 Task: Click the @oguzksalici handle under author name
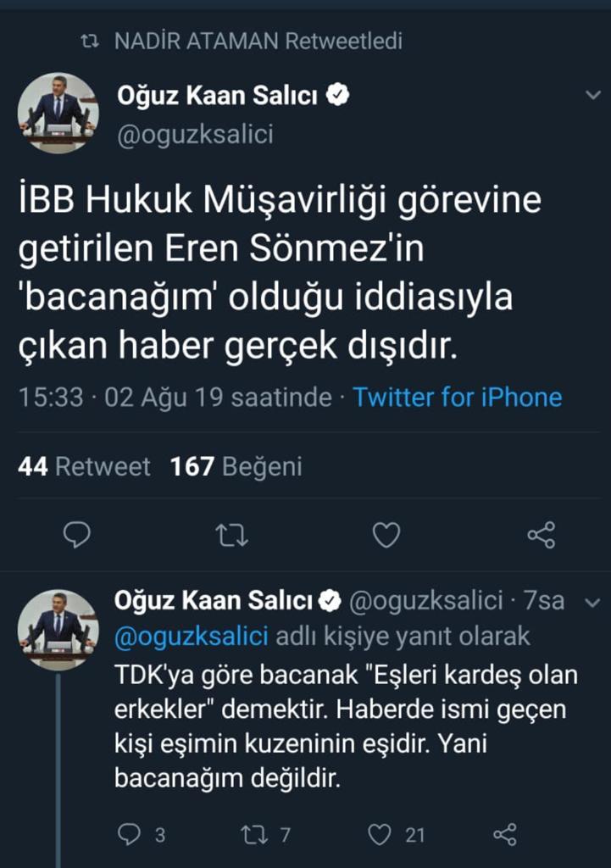pos(194,136)
